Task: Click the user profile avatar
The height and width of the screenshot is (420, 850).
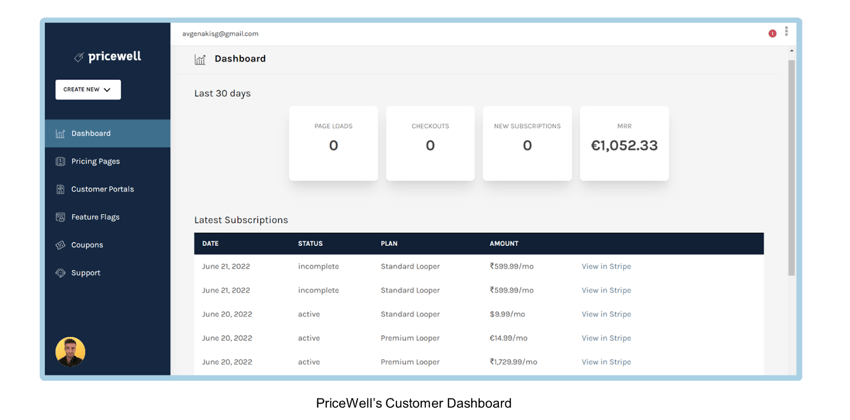Action: [x=70, y=352]
